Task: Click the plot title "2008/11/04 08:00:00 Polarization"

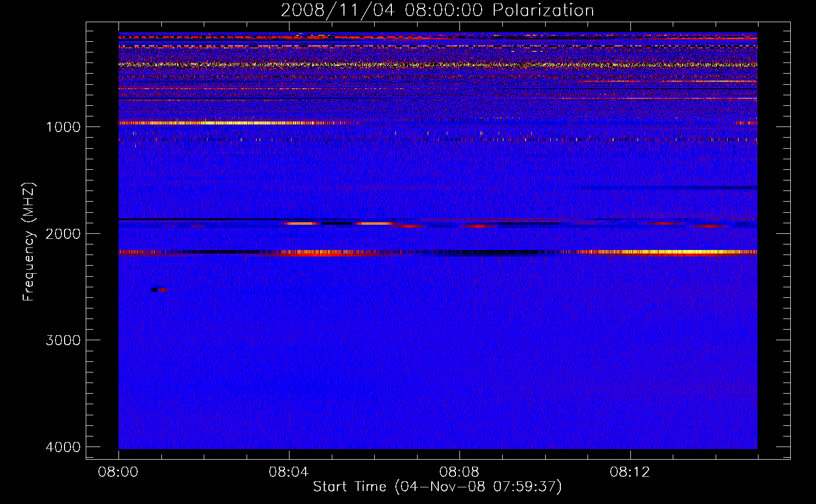Action: (437, 10)
